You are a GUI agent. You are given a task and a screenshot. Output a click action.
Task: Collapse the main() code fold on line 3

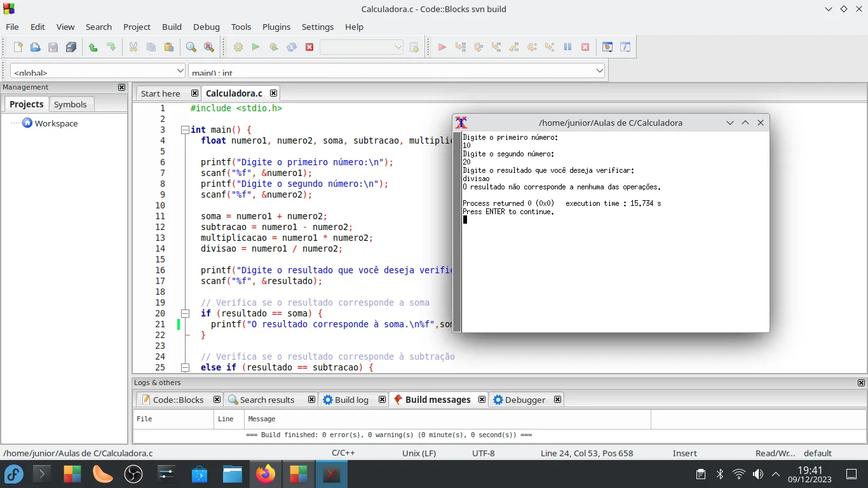click(185, 130)
